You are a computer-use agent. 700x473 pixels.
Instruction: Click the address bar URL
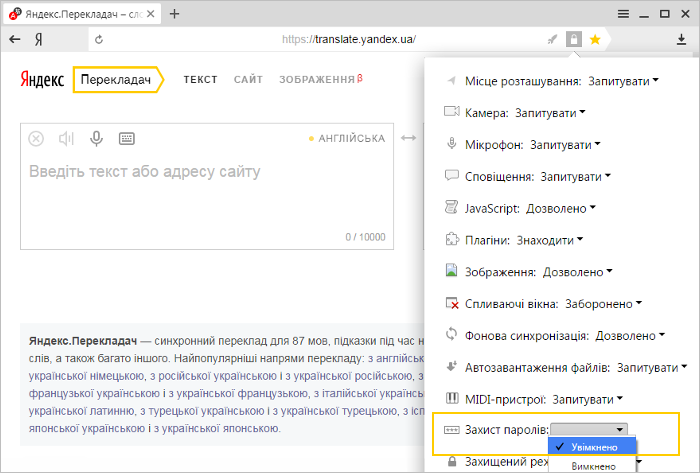coord(349,39)
